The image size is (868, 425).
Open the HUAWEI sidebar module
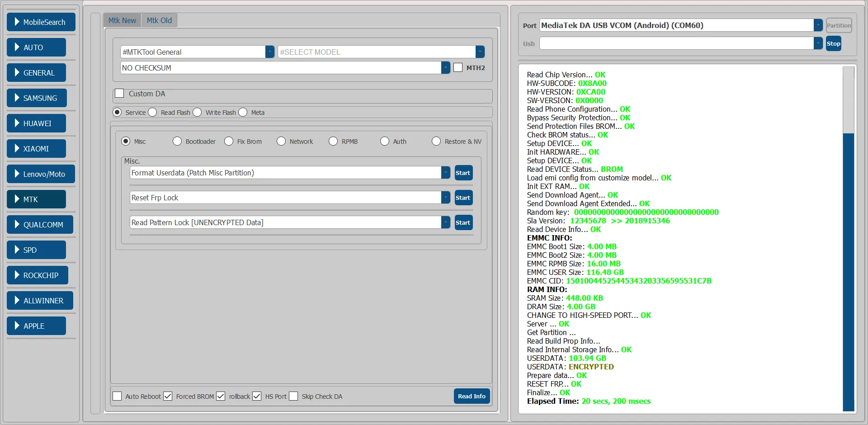[36, 123]
